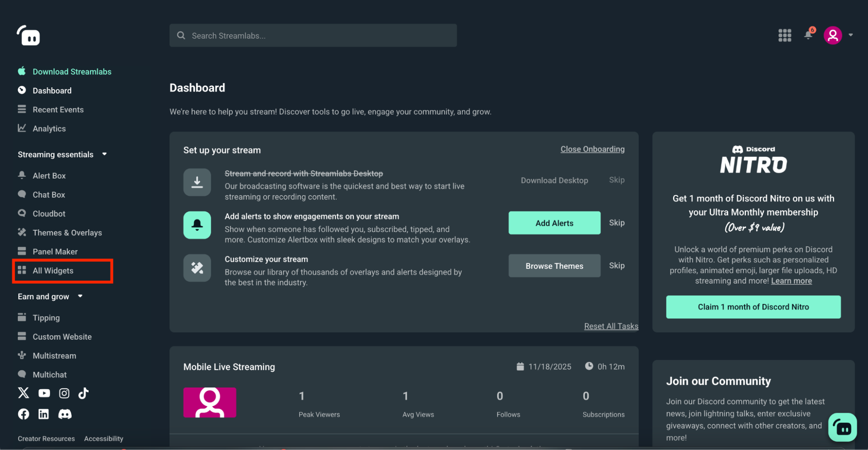The width and height of the screenshot is (868, 450).
Task: Open Analytics from the navigation menu
Action: pyautogui.click(x=49, y=128)
